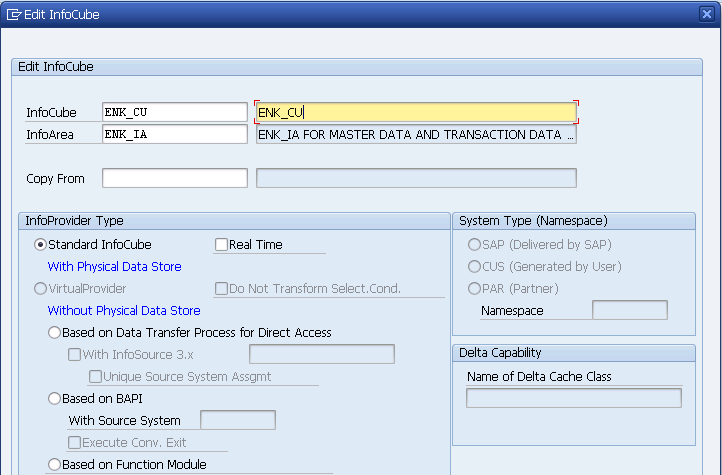
Task: Toggle Do Not Transform Select.Cond. checkbox
Action: [x=221, y=289]
